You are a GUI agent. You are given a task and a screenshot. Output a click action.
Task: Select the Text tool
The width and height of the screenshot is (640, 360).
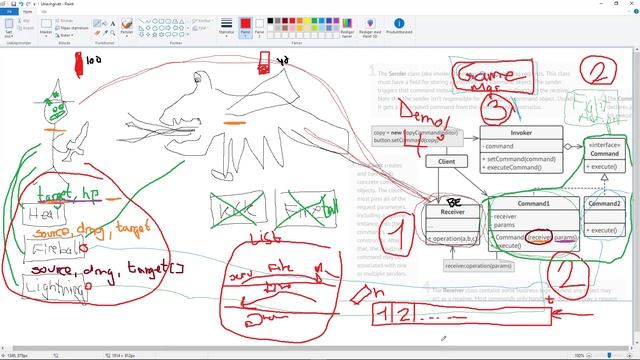112,23
